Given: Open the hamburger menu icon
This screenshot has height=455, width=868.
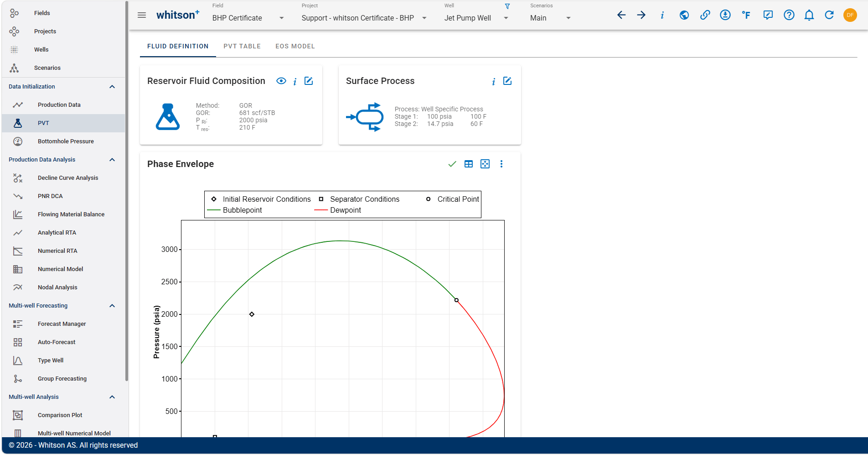Looking at the screenshot, I should click(x=142, y=15).
